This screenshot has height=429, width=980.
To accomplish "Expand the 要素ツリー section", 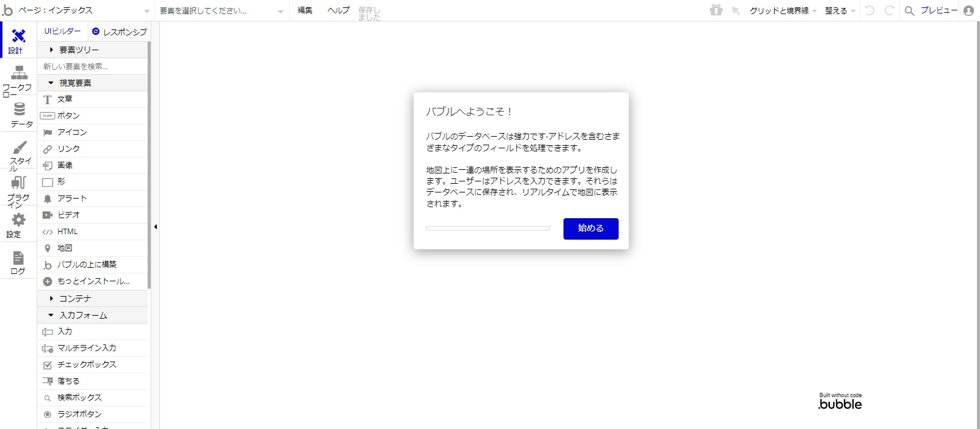I will click(78, 50).
